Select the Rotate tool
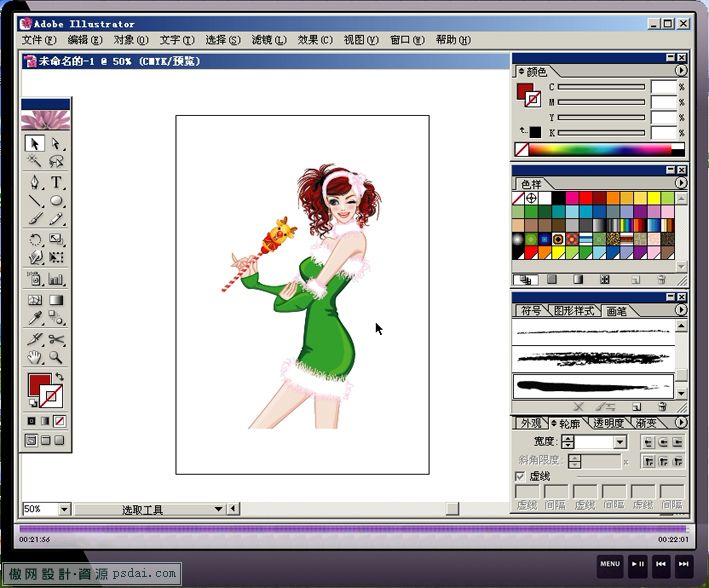This screenshot has width=709, height=588. (34, 239)
